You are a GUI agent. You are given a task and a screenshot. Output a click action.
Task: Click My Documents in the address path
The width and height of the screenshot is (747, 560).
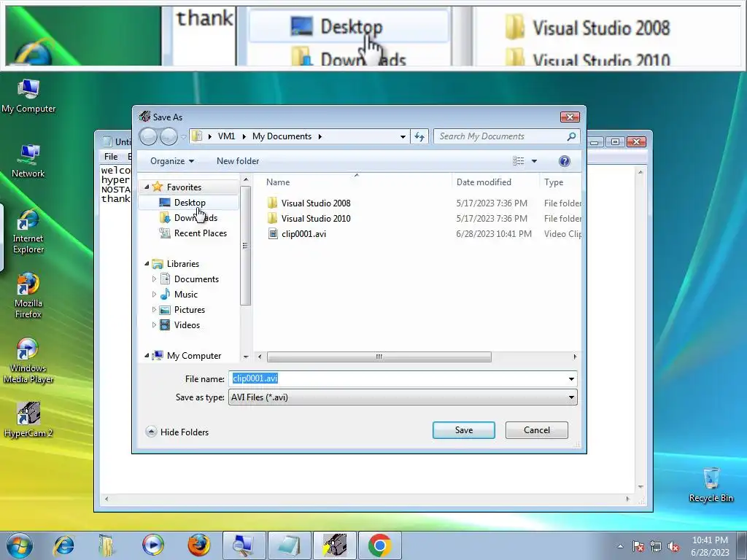(x=282, y=136)
